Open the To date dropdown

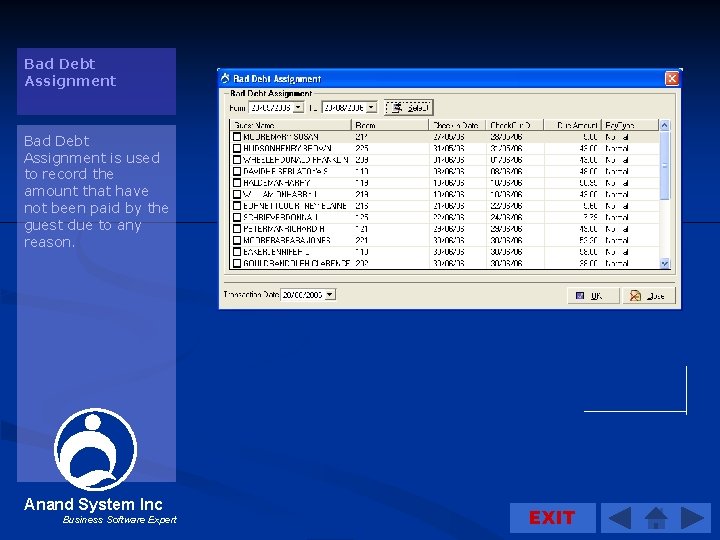coord(372,107)
